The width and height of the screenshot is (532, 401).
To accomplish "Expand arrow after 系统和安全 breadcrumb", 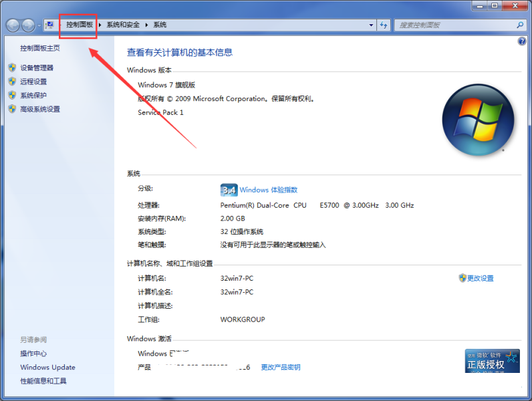I will (146, 25).
